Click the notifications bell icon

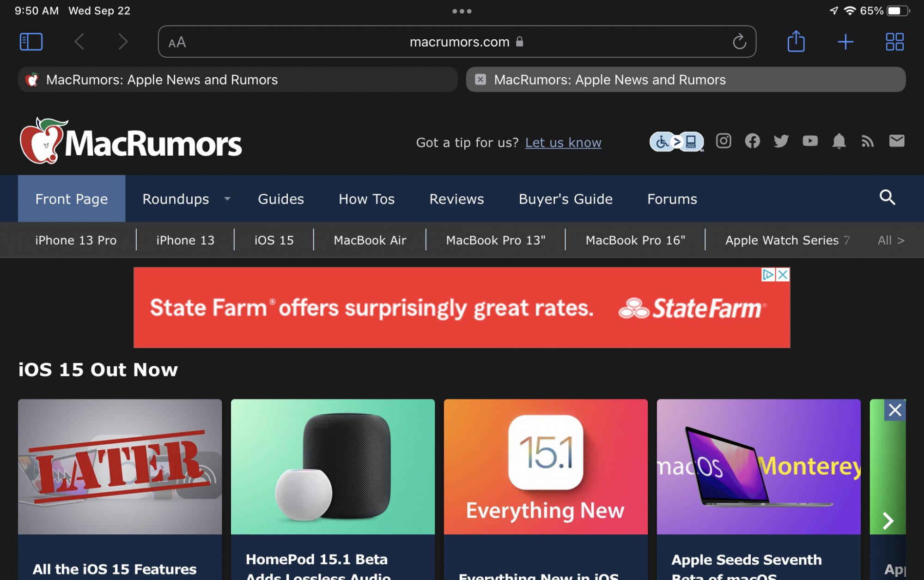(839, 141)
